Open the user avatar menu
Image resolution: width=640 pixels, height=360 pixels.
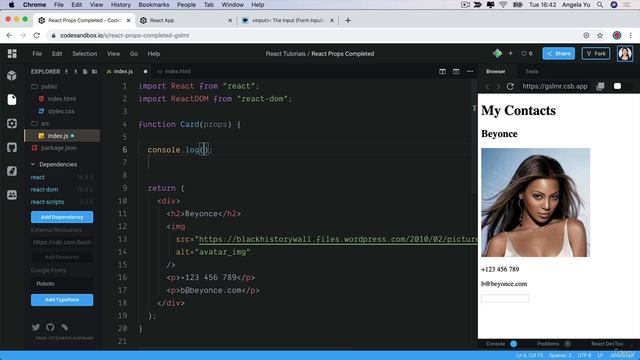click(624, 53)
